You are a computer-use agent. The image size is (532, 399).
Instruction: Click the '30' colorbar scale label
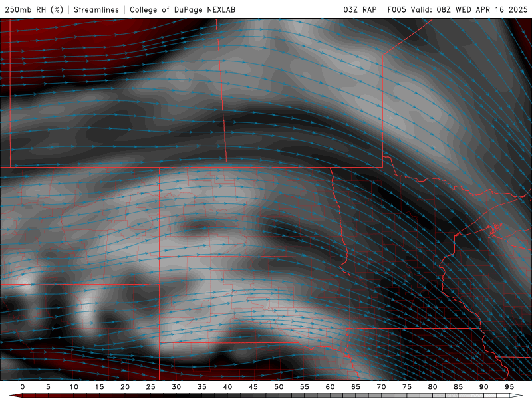click(176, 387)
